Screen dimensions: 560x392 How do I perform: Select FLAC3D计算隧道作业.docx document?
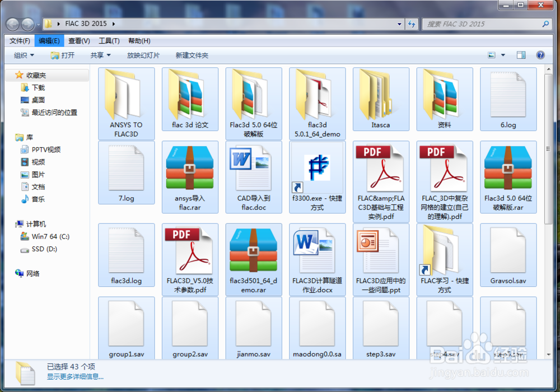(317, 259)
